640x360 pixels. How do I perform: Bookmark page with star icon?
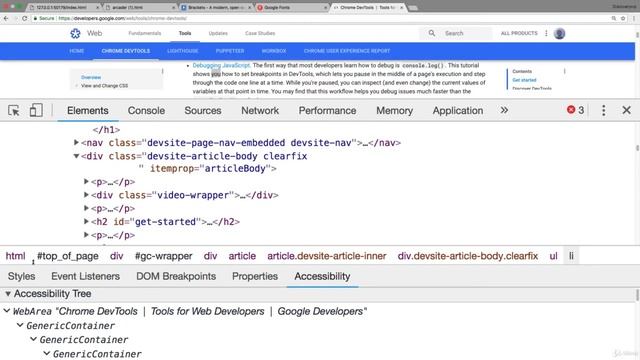(x=623, y=18)
